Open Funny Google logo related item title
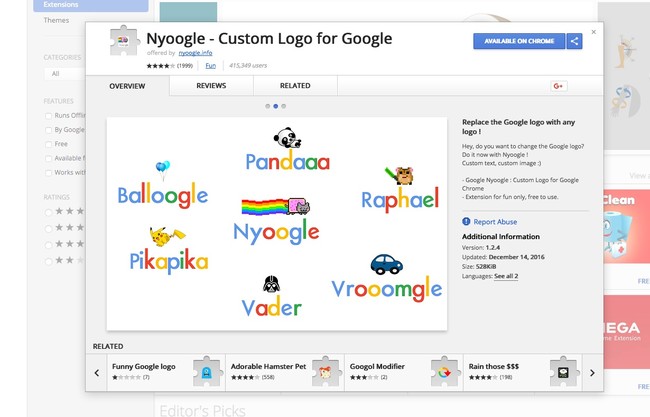 tap(143, 366)
